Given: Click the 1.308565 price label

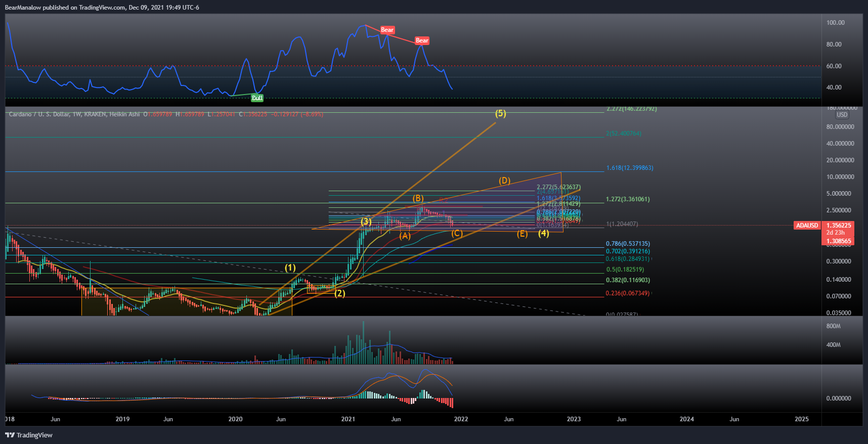Looking at the screenshot, I should coord(839,241).
